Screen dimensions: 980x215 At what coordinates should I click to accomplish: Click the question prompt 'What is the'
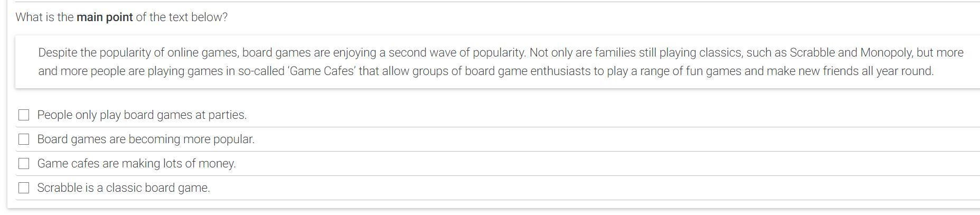point(44,17)
